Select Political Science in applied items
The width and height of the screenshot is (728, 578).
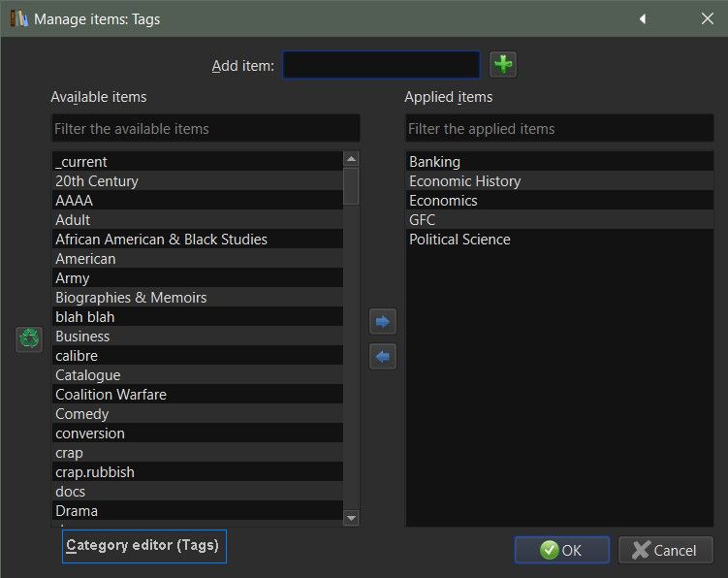point(559,239)
